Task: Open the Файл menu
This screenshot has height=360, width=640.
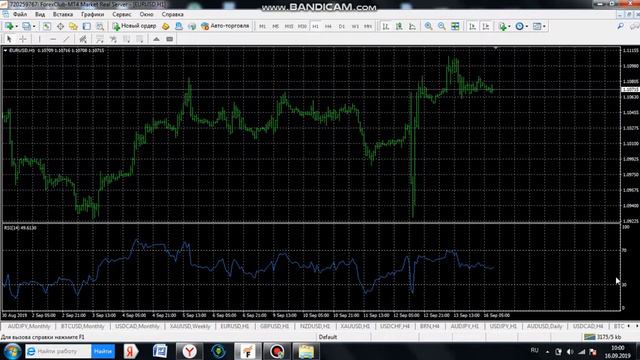Action: click(20, 14)
